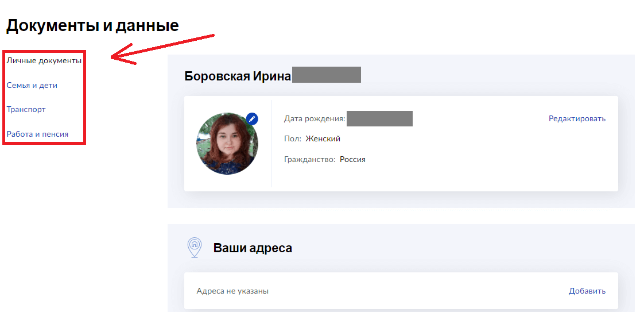Click the gray redacted box after the name

tap(326, 75)
